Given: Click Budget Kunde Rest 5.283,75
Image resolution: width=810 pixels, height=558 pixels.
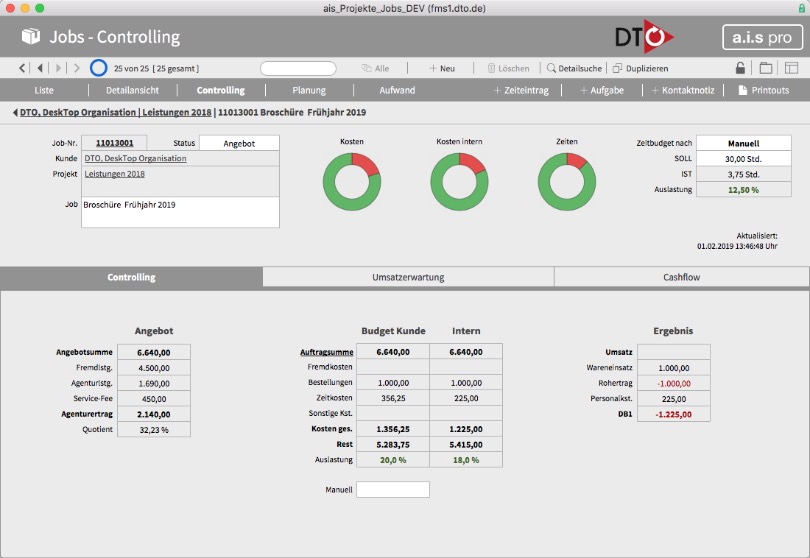Looking at the screenshot, I should pyautogui.click(x=393, y=444).
